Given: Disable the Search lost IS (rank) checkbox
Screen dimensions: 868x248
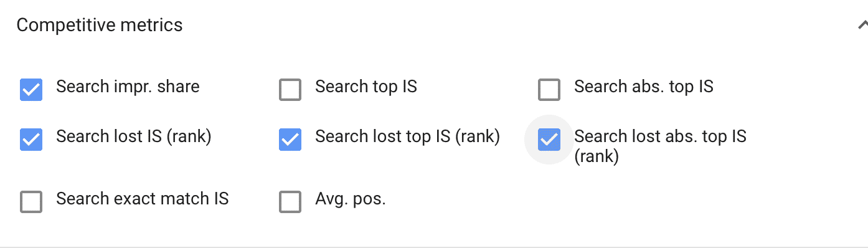Looking at the screenshot, I should coord(31,140).
